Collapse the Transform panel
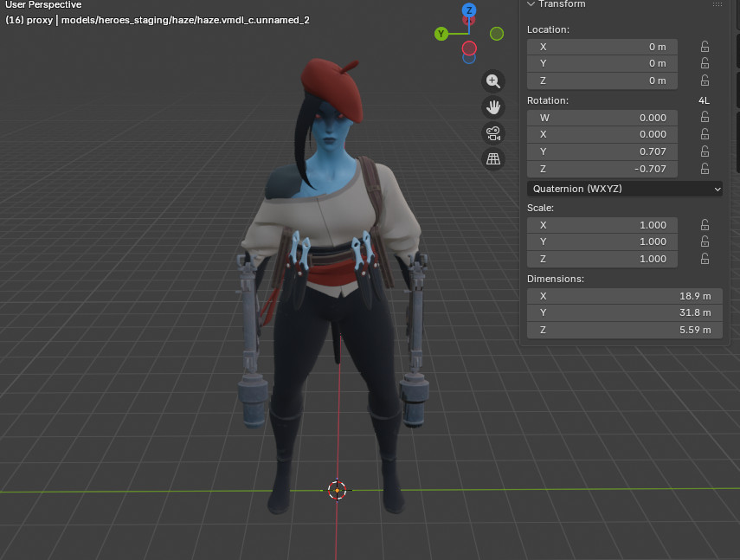740x560 pixels. coord(531,4)
